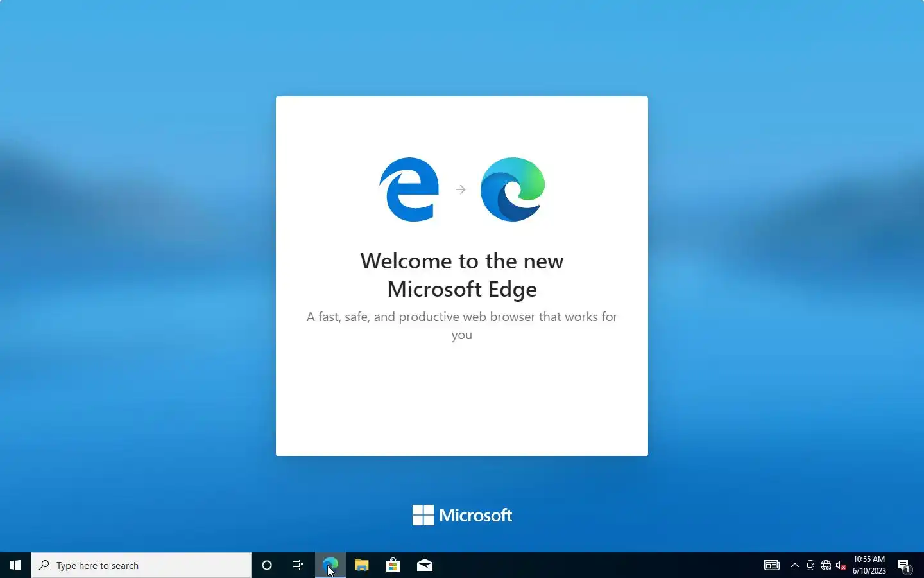The width and height of the screenshot is (924, 578).
Task: Launch File Explorer from the taskbar
Action: pyautogui.click(x=362, y=565)
